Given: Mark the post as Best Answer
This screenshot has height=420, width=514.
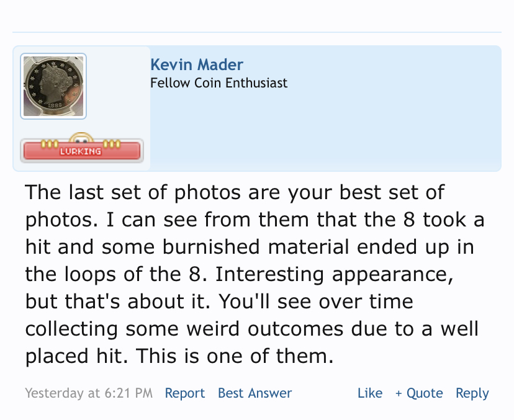Looking at the screenshot, I should click(255, 393).
